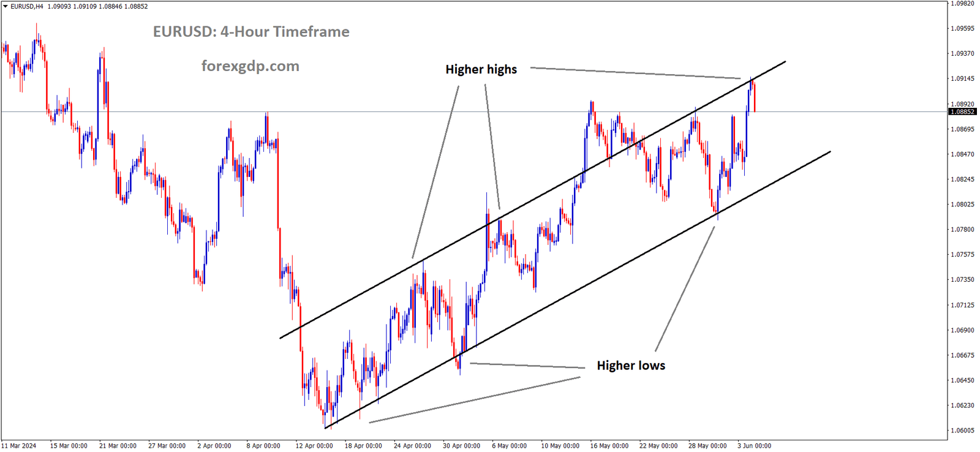Click the 1.07575 price axis label
Screen dimensions: 980x452
pyautogui.click(x=962, y=255)
